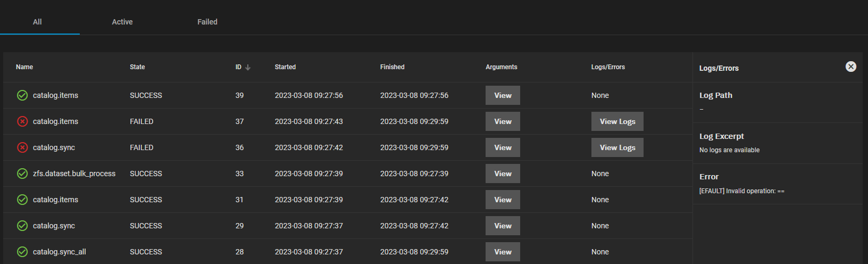Click failed icon for catalog.sync job 36
Screen dimensions: 868x264
[x=22, y=147]
